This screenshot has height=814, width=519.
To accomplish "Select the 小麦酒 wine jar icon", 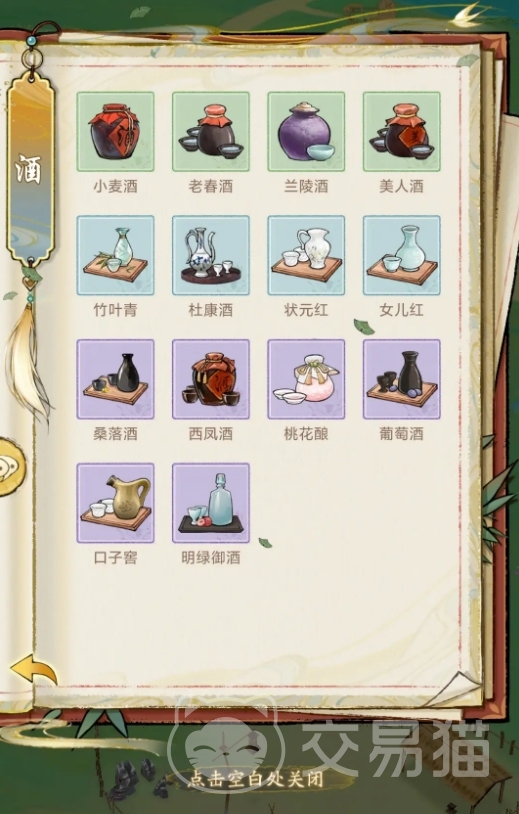I will pyautogui.click(x=115, y=131).
